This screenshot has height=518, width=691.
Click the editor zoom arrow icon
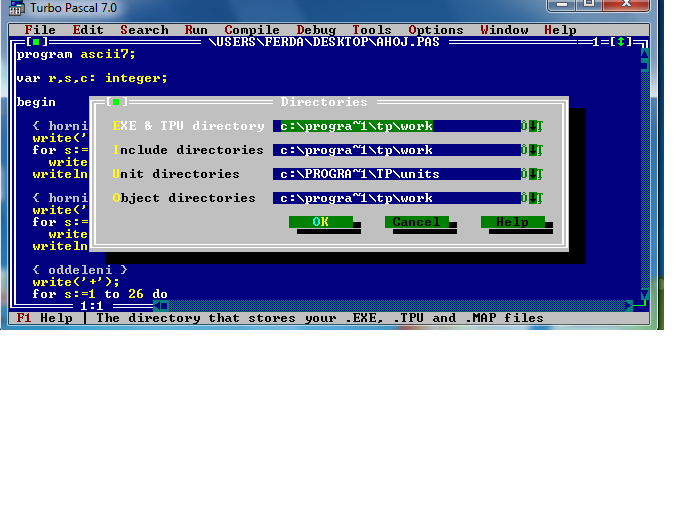coord(621,42)
